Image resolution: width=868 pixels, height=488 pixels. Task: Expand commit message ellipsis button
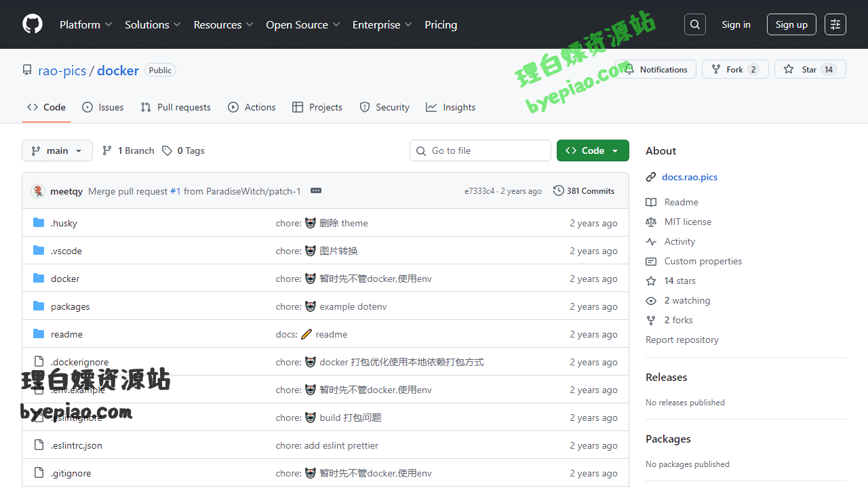(316, 191)
